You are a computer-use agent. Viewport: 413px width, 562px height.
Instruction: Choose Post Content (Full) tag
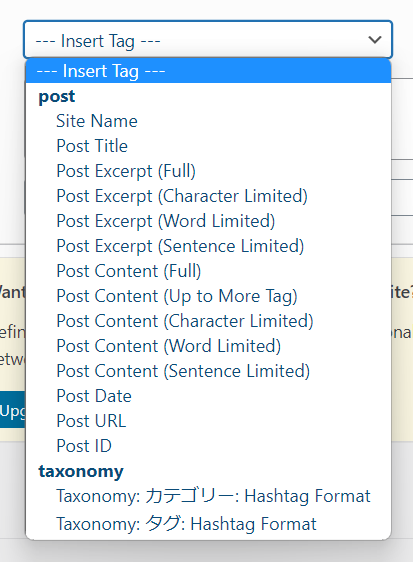[x=208, y=271]
